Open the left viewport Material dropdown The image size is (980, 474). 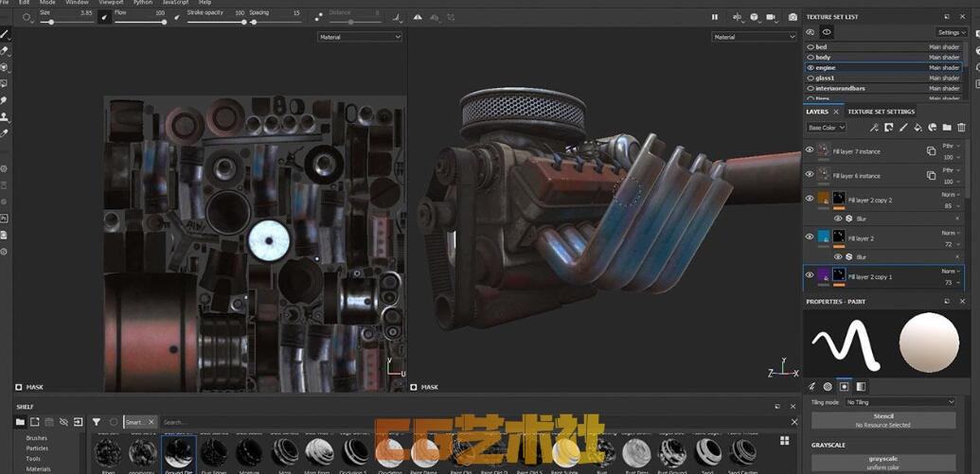click(x=360, y=37)
